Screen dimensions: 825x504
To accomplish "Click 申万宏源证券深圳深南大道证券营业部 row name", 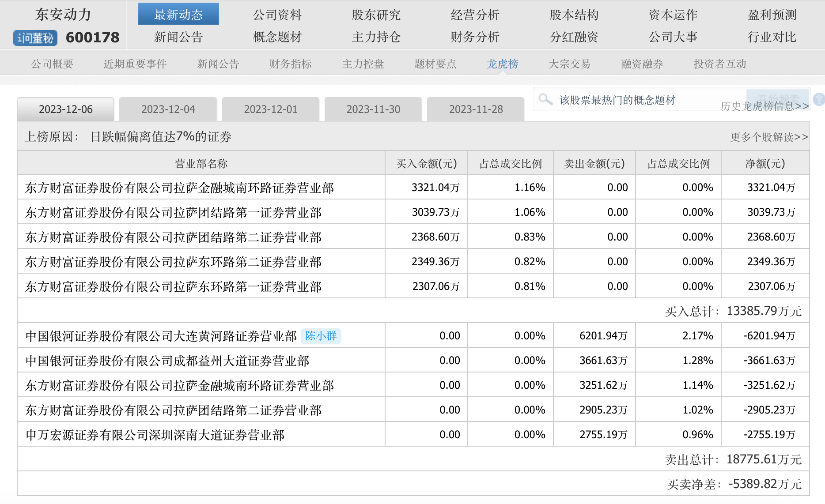I will 155,435.
